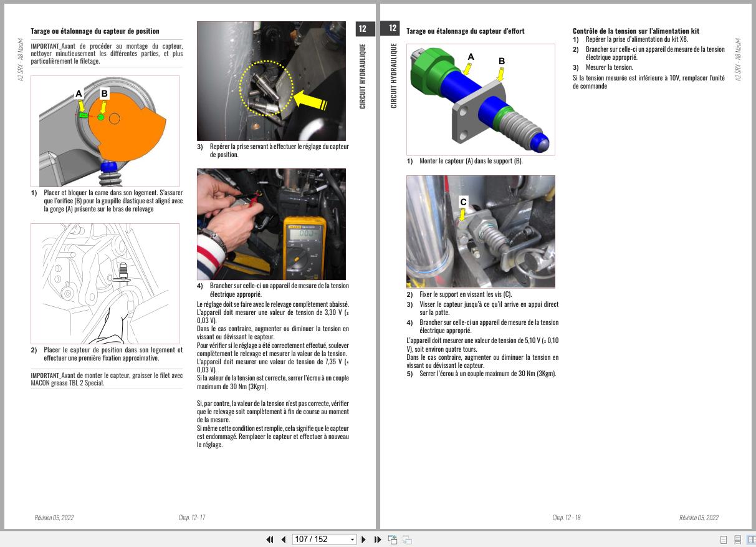756x547 pixels.
Task: Jump to the last page
Action: coord(378,540)
